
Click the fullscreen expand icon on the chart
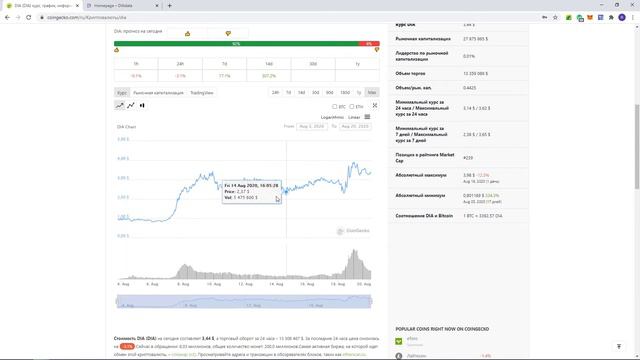tap(375, 105)
